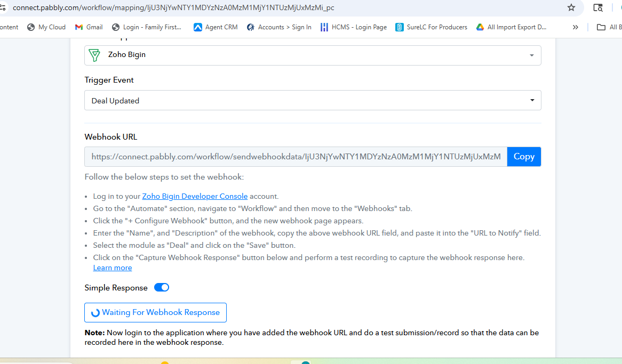Open the All Bookmarks folder icon
The width and height of the screenshot is (622, 364).
pos(601,27)
